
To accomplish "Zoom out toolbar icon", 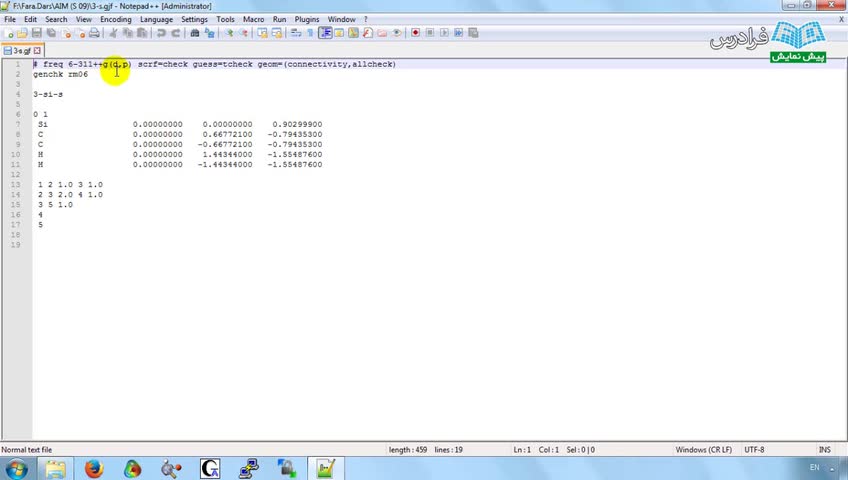I will (243, 34).
